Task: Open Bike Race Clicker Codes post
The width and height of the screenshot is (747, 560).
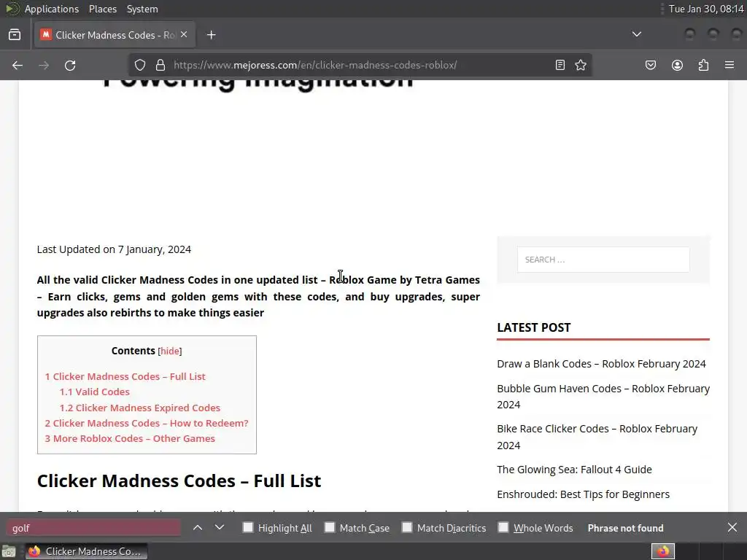Action: (x=597, y=437)
